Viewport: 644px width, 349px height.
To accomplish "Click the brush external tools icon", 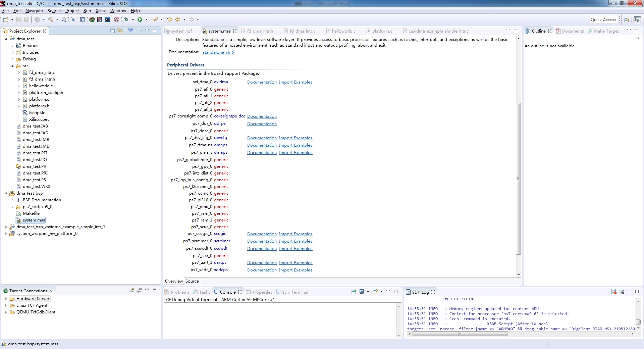I will point(155,19).
